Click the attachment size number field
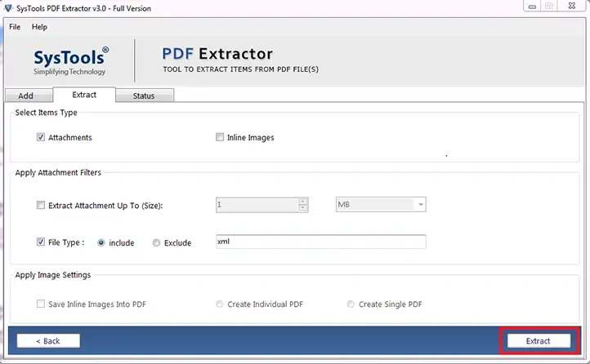The height and width of the screenshot is (364, 590). tap(257, 205)
